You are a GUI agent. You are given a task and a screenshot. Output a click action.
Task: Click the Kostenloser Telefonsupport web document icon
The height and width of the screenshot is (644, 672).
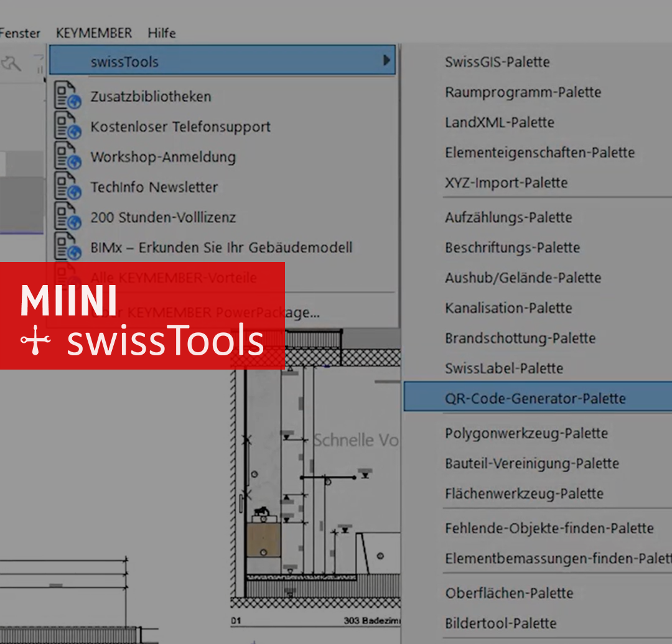click(x=67, y=126)
